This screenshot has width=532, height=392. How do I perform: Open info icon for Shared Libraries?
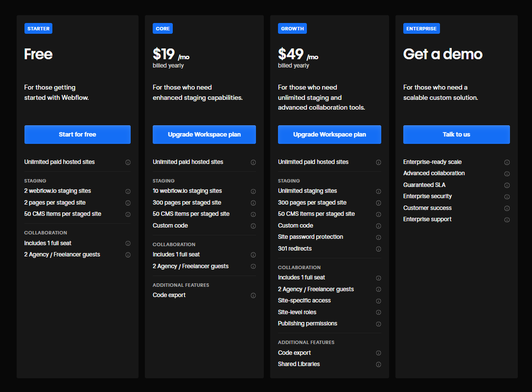378,365
